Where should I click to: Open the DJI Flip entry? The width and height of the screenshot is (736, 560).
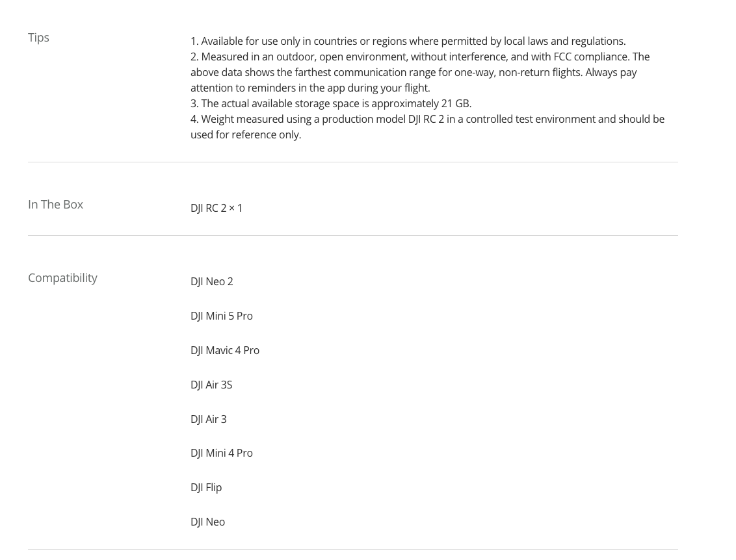206,487
